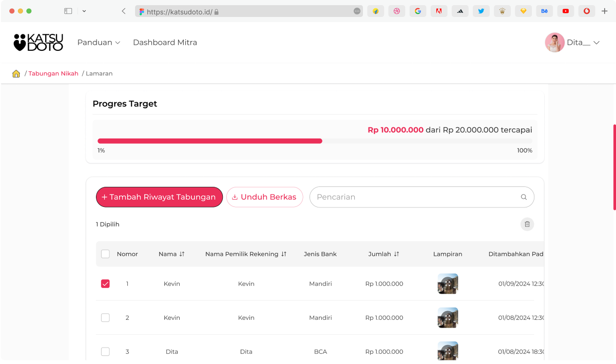
Task: Click Tambah Riwayat Tabungan button
Action: coord(159,197)
